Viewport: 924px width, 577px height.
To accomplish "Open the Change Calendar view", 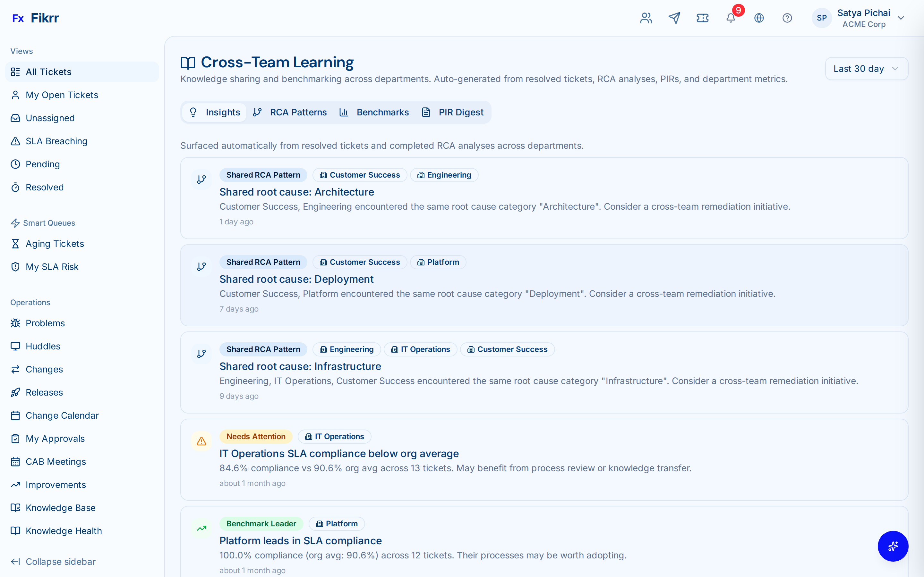I will pyautogui.click(x=62, y=415).
